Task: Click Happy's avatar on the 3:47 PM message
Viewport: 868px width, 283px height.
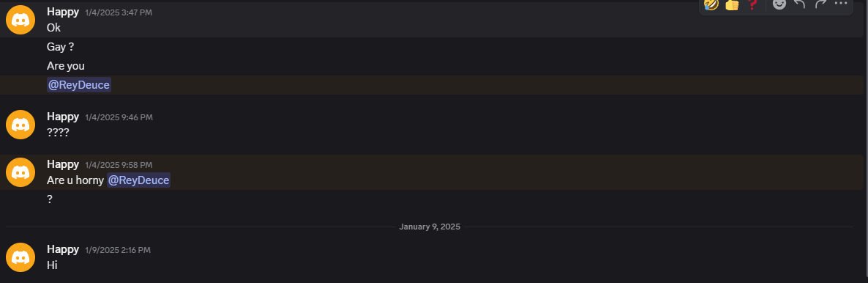Action: click(x=20, y=20)
